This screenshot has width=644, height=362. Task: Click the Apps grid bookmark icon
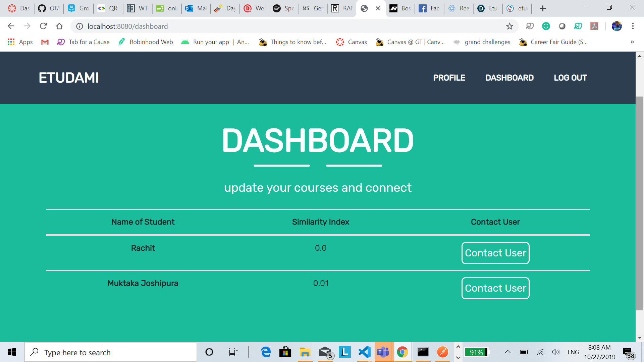[x=11, y=42]
